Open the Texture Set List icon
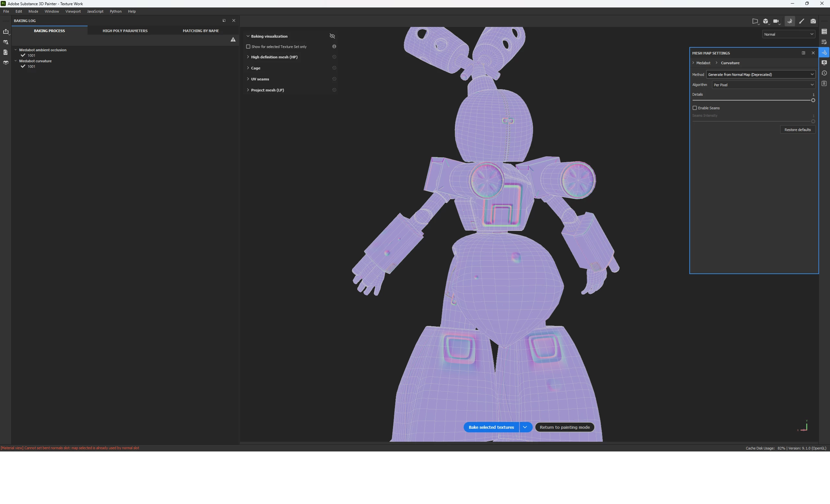 click(x=824, y=32)
